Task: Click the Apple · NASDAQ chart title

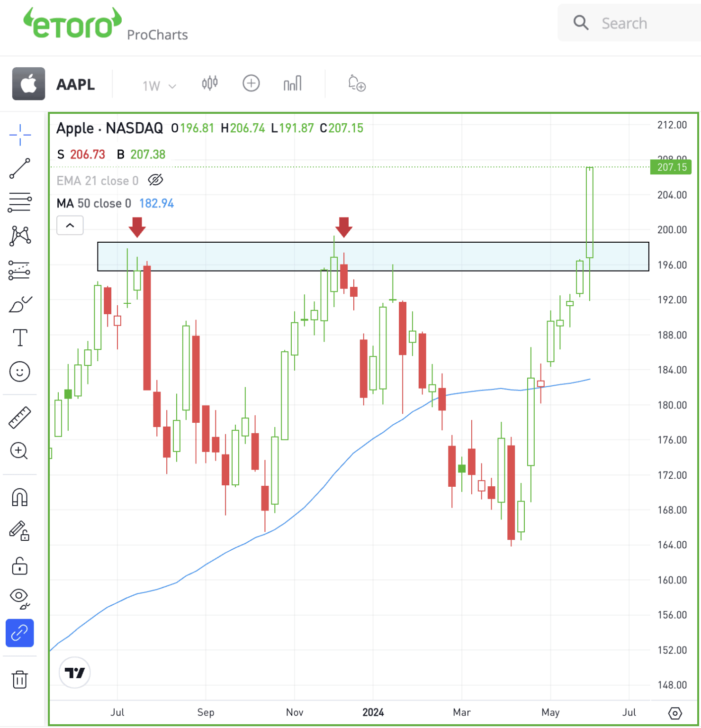Action: click(x=110, y=128)
